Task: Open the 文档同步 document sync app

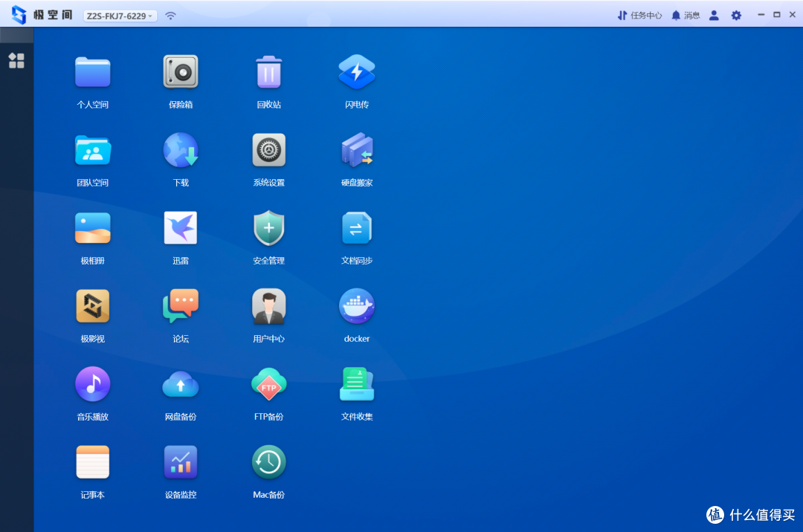Action: [x=357, y=228]
